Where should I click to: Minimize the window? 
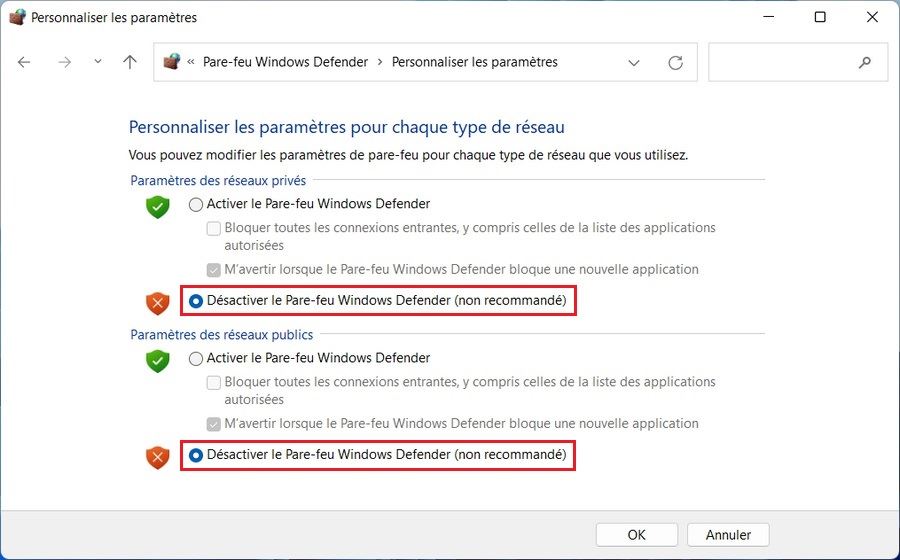tap(769, 17)
